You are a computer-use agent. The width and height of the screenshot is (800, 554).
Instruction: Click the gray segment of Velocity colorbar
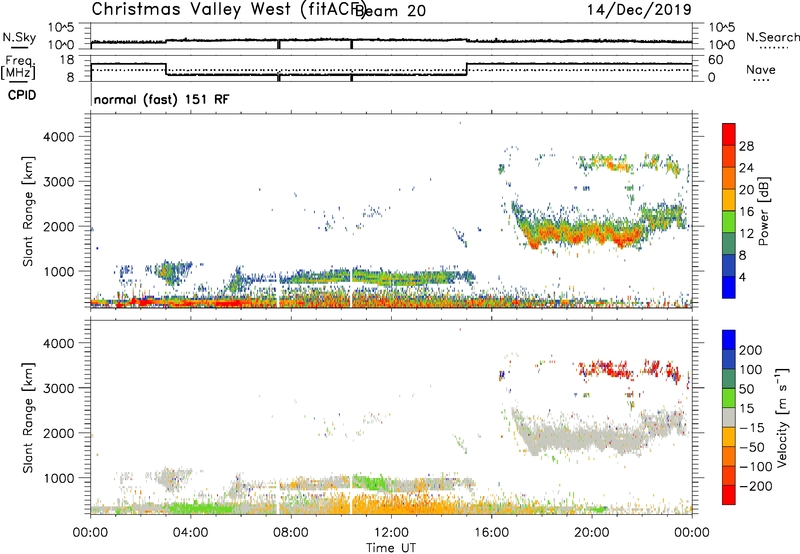[x=729, y=417]
